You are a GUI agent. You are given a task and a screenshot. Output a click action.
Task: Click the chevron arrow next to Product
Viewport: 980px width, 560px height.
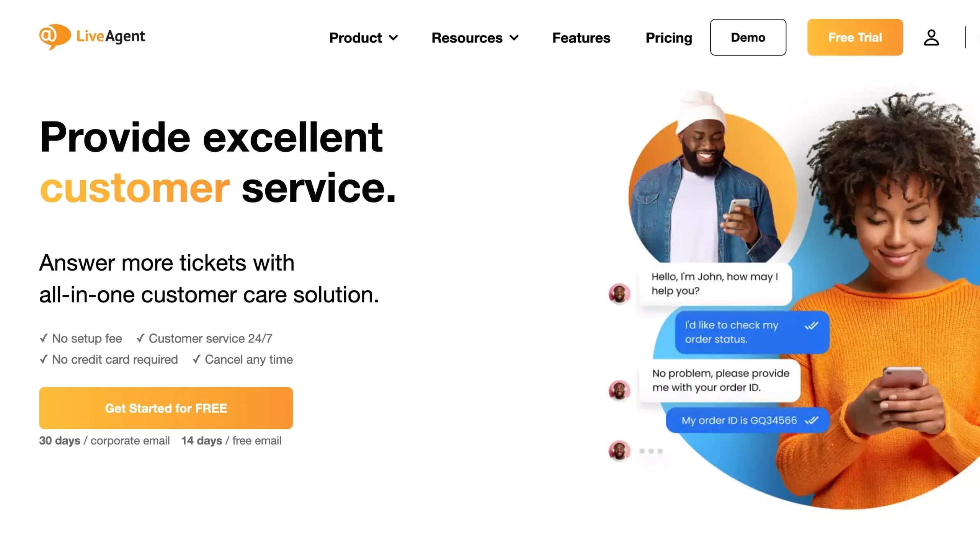(393, 38)
